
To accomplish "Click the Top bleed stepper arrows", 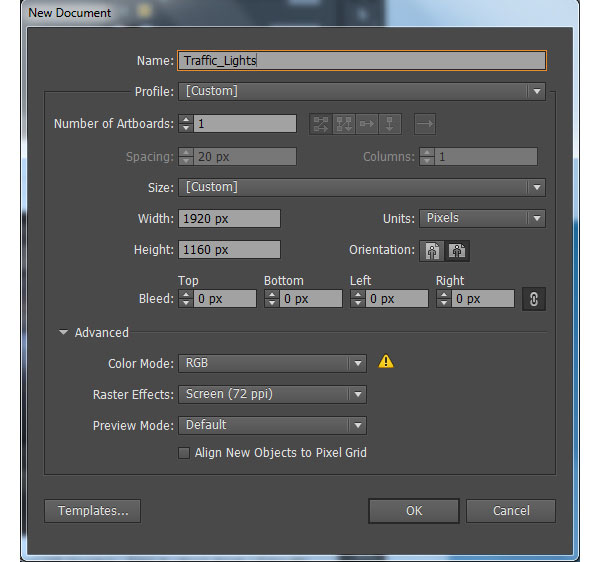I will [x=186, y=298].
